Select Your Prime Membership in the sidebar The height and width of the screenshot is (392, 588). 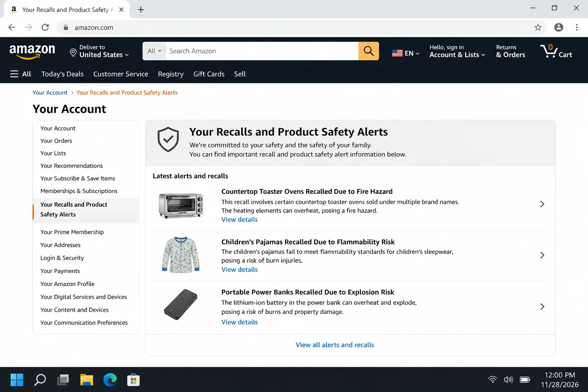coord(72,232)
